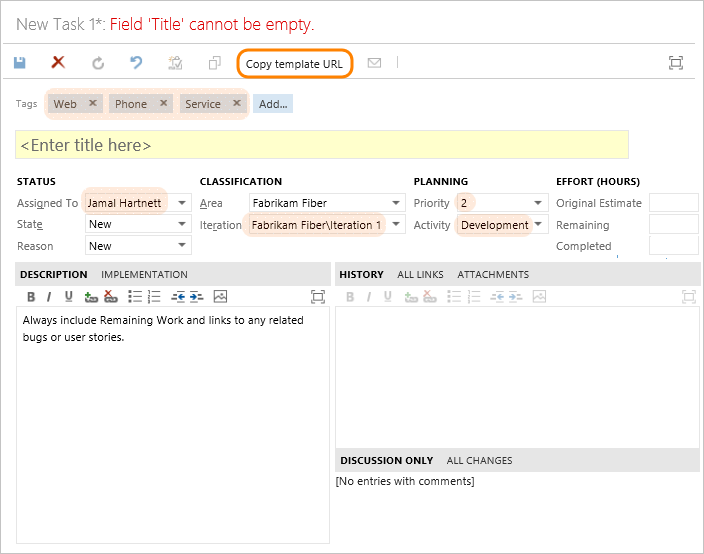The height and width of the screenshot is (554, 704).
Task: Open the Attachments tab
Action: pyautogui.click(x=493, y=274)
